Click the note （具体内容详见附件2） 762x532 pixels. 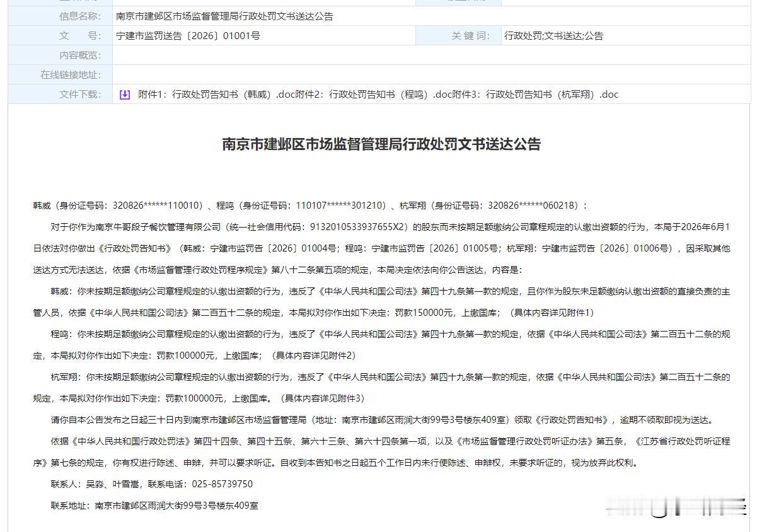[x=313, y=356]
